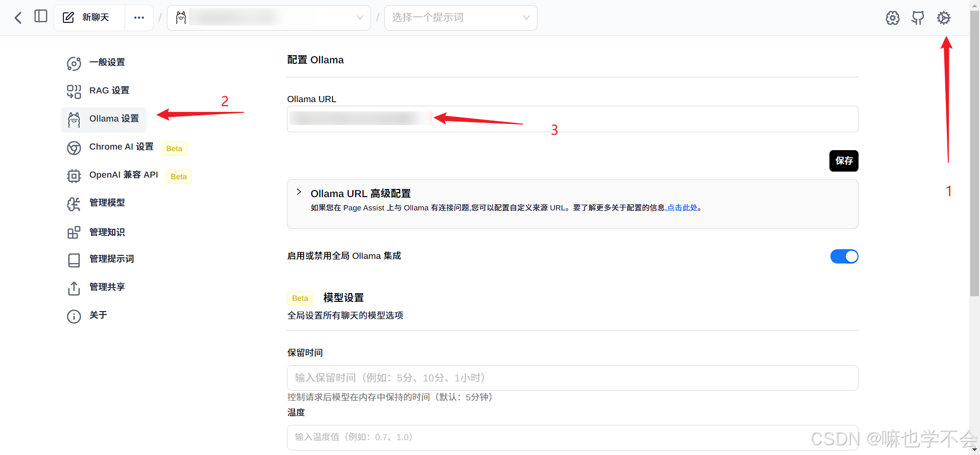
Task: Open the 选择一个提示词 prompt dropdown
Action: pos(460,18)
